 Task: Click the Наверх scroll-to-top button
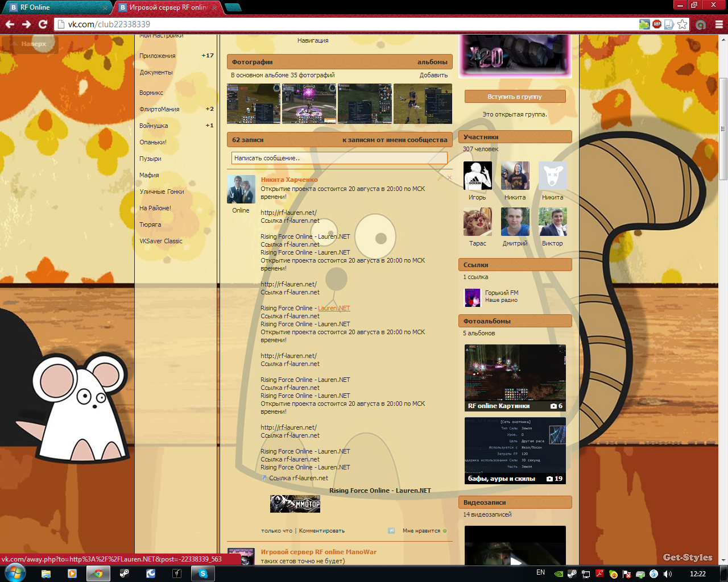click(30, 44)
